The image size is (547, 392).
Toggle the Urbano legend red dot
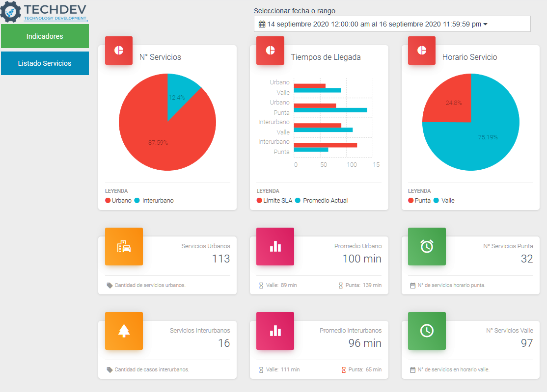pos(108,200)
